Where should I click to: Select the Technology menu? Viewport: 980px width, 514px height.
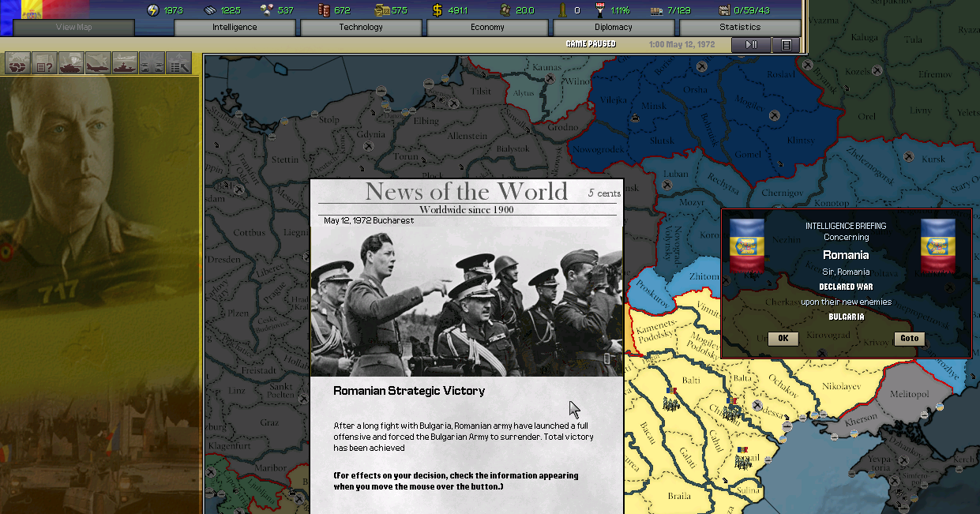click(361, 26)
